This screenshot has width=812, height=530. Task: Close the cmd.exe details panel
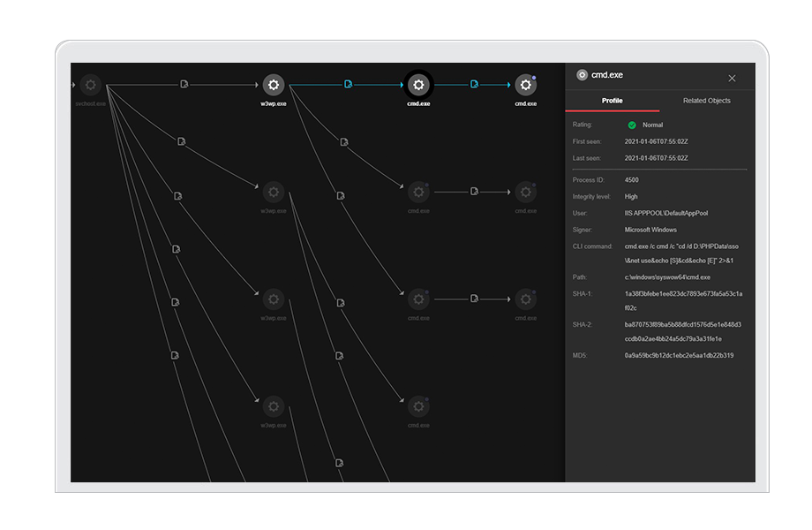[x=732, y=78]
